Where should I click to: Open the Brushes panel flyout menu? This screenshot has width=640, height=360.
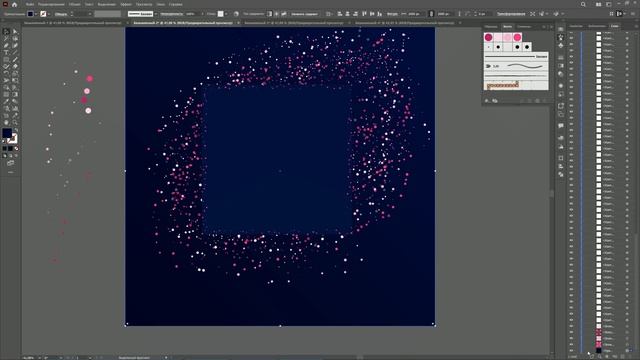[x=551, y=27]
